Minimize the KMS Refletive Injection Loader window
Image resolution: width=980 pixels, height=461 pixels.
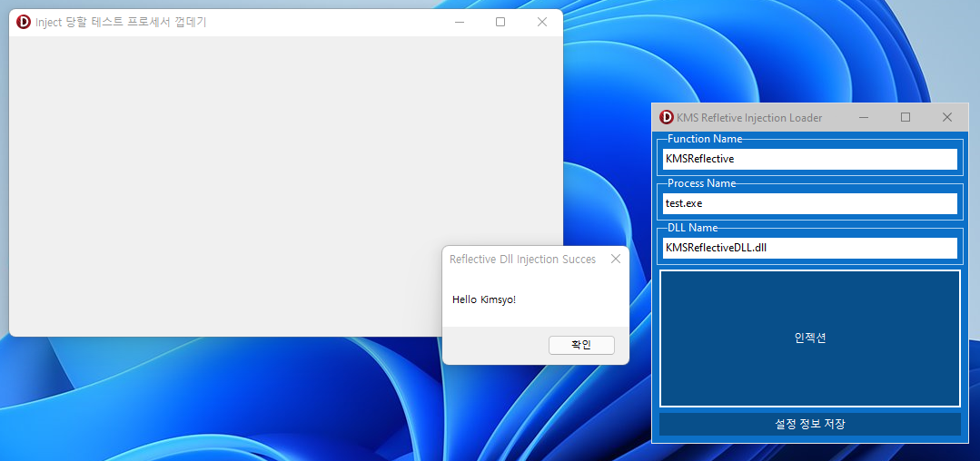(864, 117)
